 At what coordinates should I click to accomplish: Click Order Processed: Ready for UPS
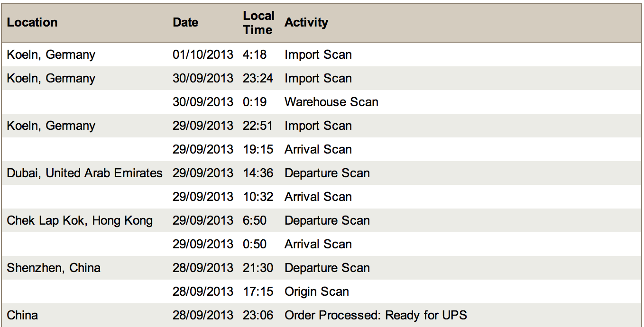click(376, 315)
